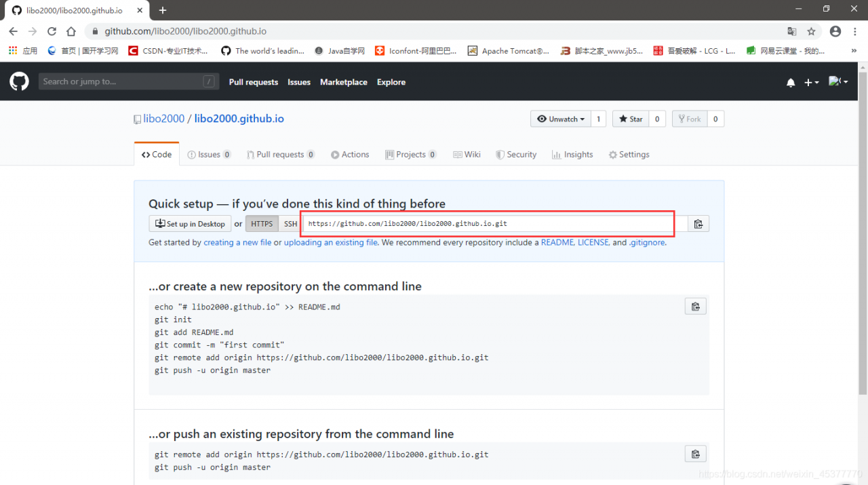Open Pull requests in header nav
The image size is (868, 485).
254,82
